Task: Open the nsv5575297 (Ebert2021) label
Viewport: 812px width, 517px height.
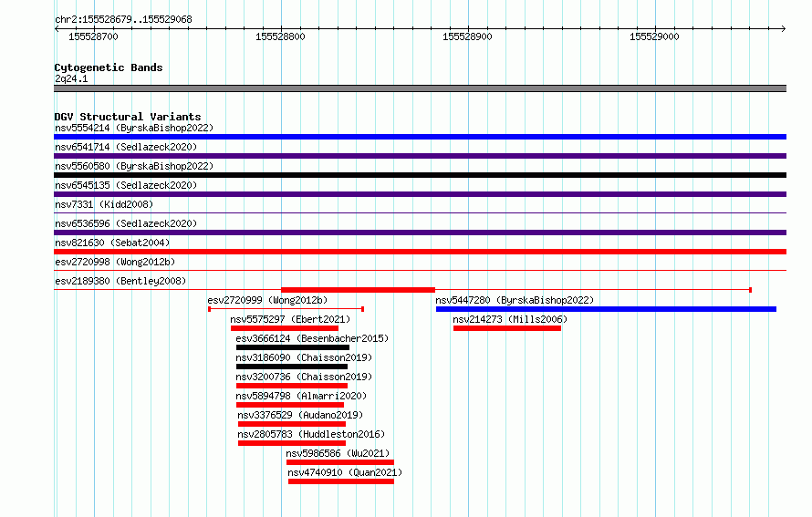Action: [x=290, y=319]
